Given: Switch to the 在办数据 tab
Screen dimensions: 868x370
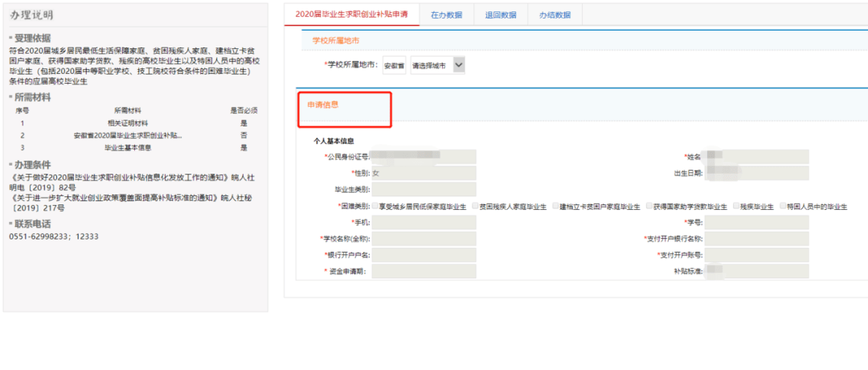Looking at the screenshot, I should point(446,14).
